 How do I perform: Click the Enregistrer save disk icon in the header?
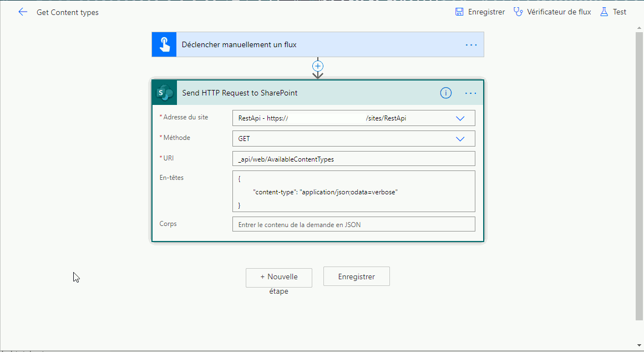click(459, 12)
